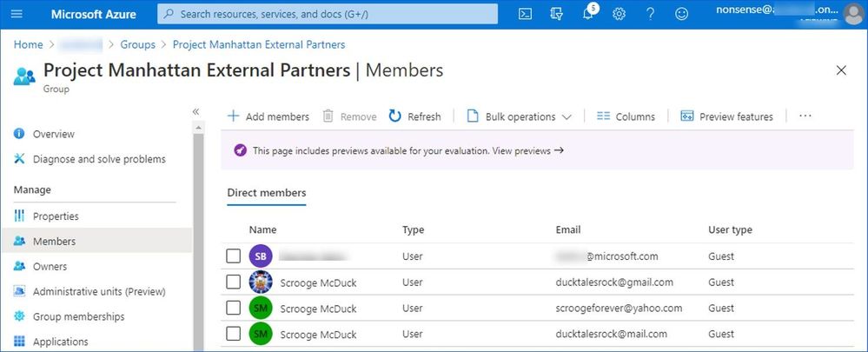Open Scrooge McDuck with gmail address
The width and height of the screenshot is (868, 352).
pyautogui.click(x=318, y=282)
